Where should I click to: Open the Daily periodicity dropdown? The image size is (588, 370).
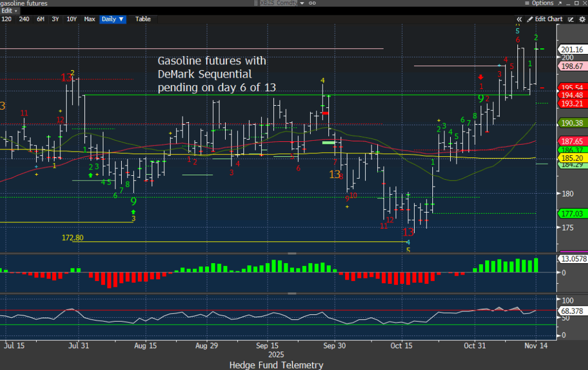click(111, 19)
